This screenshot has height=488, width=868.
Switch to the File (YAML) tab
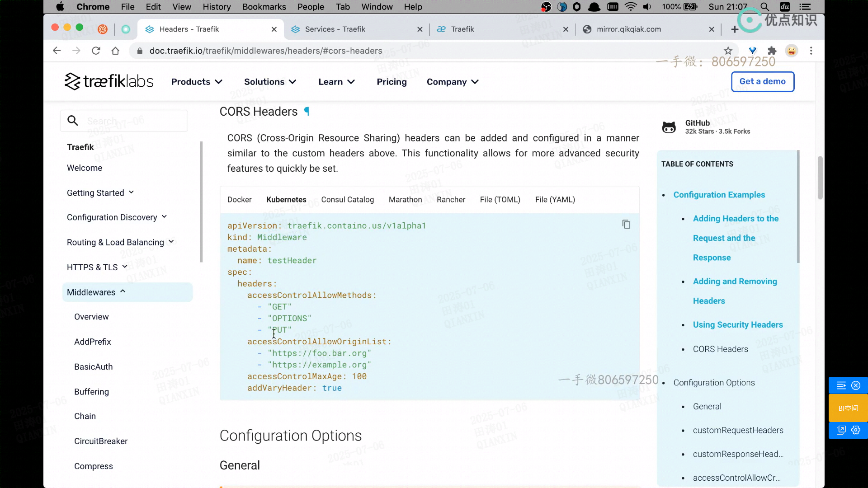[x=555, y=200]
